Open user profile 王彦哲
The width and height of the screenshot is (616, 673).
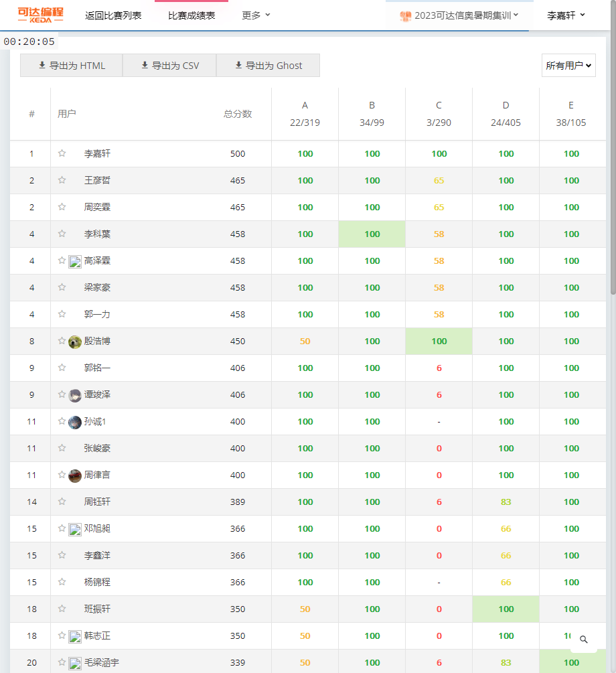pyautogui.click(x=98, y=180)
